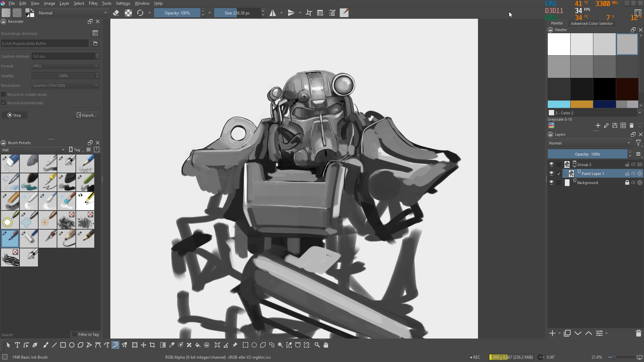Activate the Pan hand tool
644x362 pixels.
(x=326, y=345)
